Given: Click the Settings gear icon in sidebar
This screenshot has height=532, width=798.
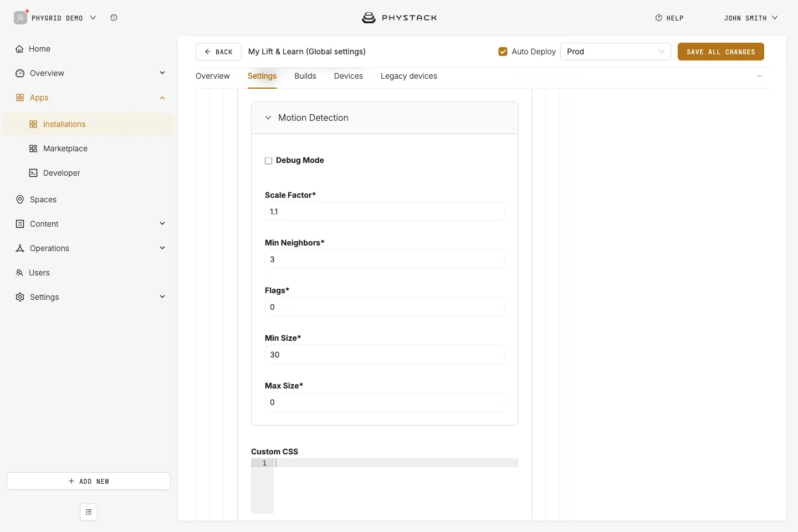Looking at the screenshot, I should (x=20, y=297).
